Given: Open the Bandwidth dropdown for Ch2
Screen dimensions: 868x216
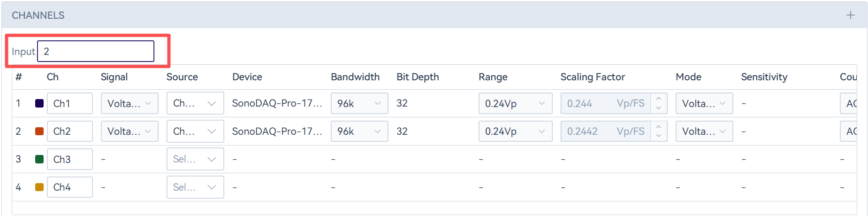Looking at the screenshot, I should tap(359, 131).
